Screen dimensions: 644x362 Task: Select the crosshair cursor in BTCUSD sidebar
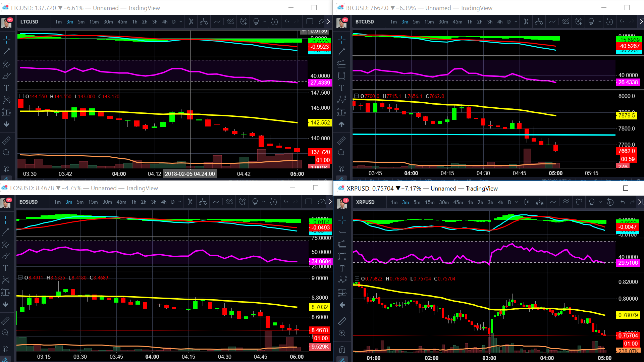point(341,40)
